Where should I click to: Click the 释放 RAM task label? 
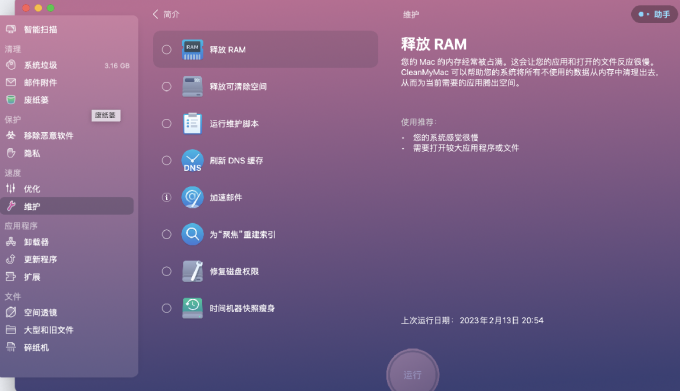point(228,49)
